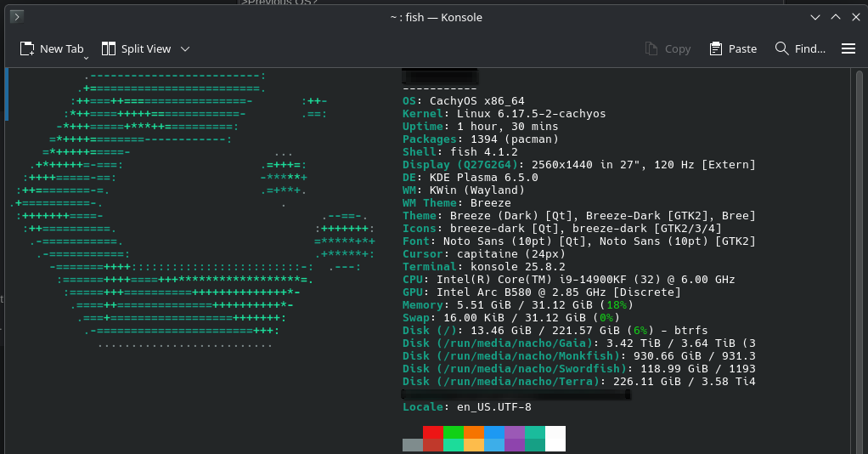
Task: Maximize the Konsole window
Action: pos(836,17)
